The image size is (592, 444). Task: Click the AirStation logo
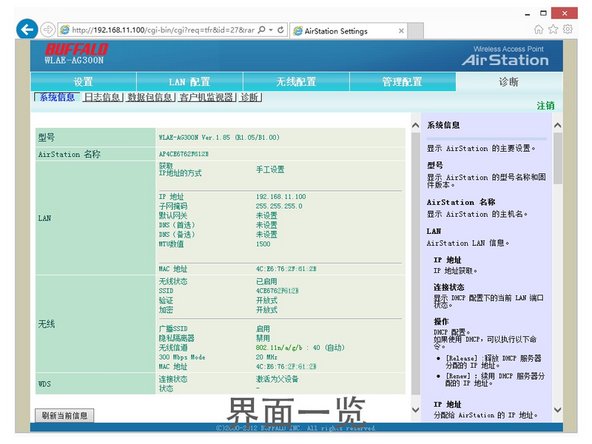coord(505,60)
